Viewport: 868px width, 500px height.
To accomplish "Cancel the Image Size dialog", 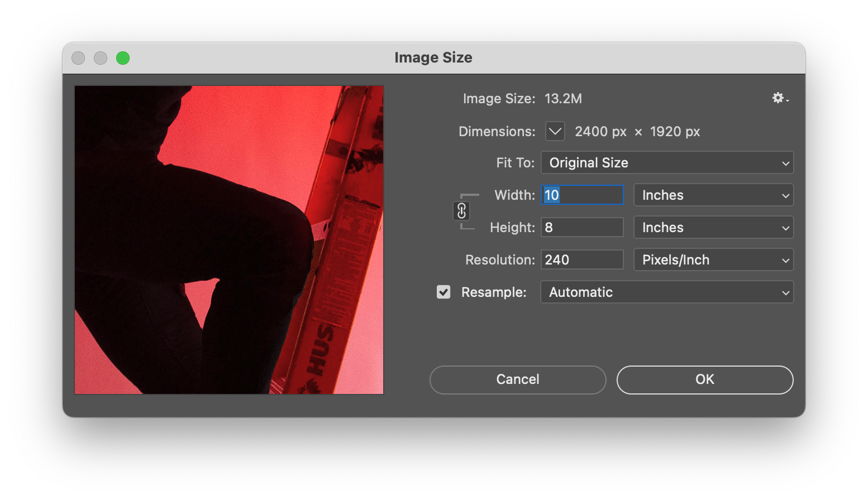I will tap(518, 379).
